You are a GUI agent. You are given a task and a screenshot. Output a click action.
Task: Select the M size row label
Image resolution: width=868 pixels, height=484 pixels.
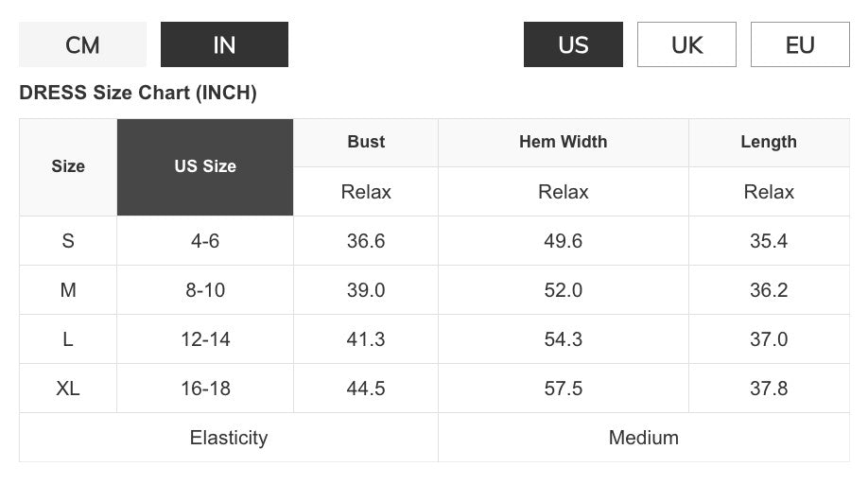[x=68, y=290]
